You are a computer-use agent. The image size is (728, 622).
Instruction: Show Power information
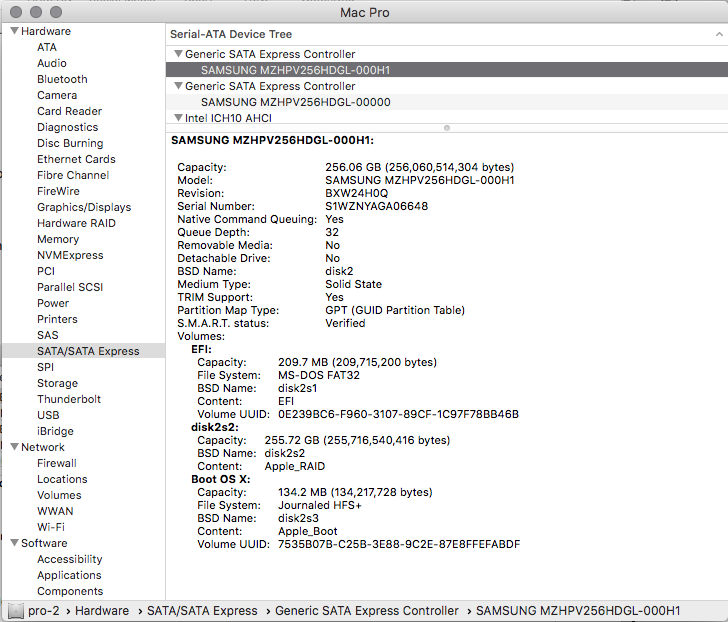click(53, 304)
